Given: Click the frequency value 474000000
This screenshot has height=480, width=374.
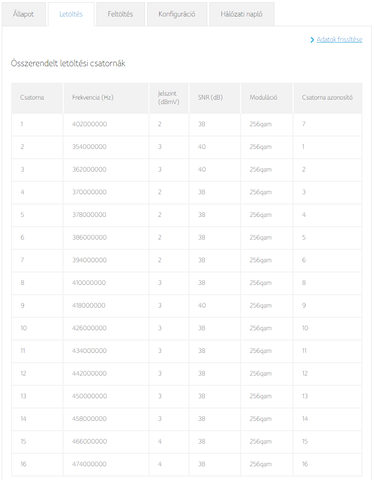Looking at the screenshot, I should (89, 464).
